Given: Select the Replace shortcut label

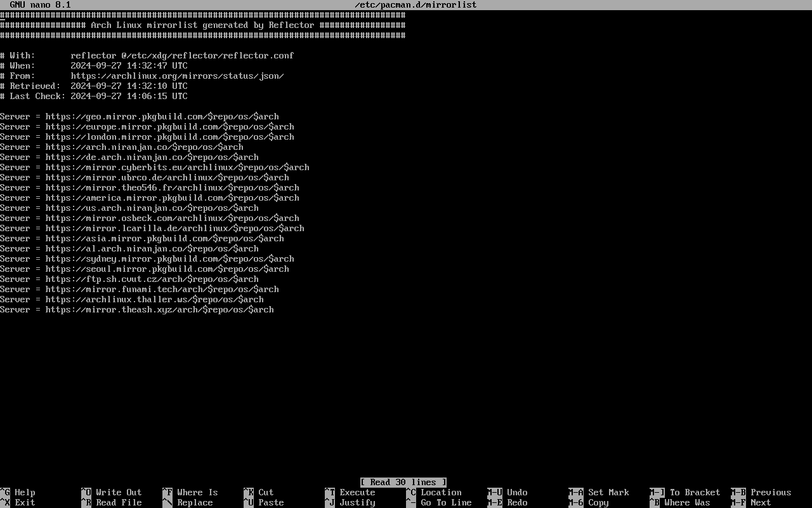Looking at the screenshot, I should pos(195,502).
